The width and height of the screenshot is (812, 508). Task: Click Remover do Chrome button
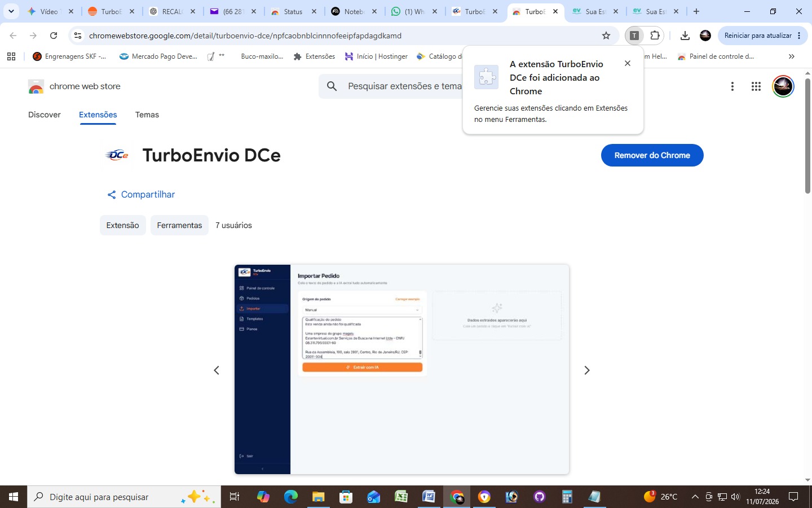pyautogui.click(x=652, y=155)
